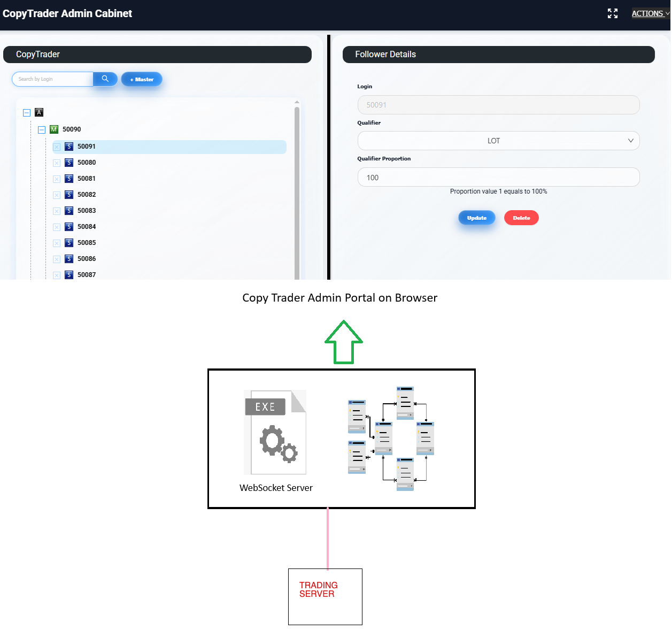Toggle the x-box beside follower 50081
This screenshot has width=672, height=638.
pos(57,179)
